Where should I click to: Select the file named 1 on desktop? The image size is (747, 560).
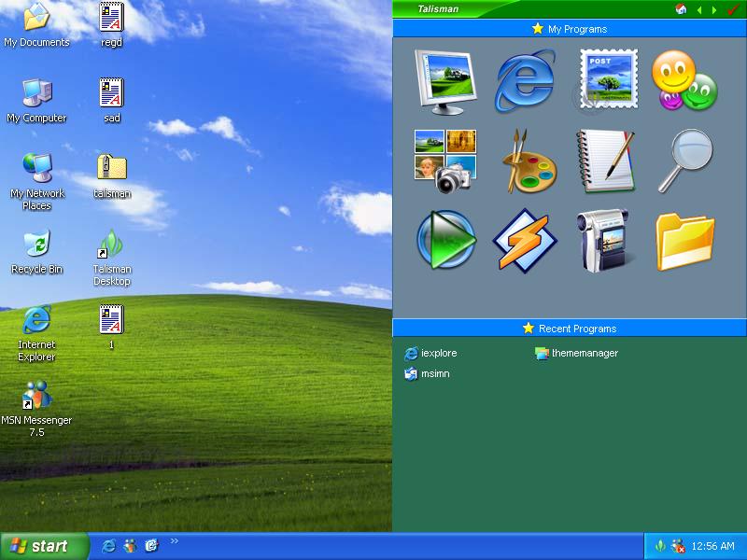111,328
